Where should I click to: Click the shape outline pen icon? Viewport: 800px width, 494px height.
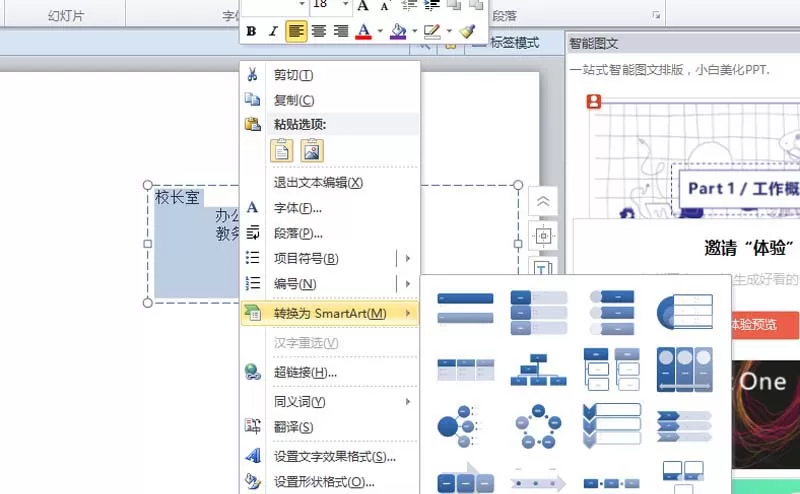[x=432, y=31]
